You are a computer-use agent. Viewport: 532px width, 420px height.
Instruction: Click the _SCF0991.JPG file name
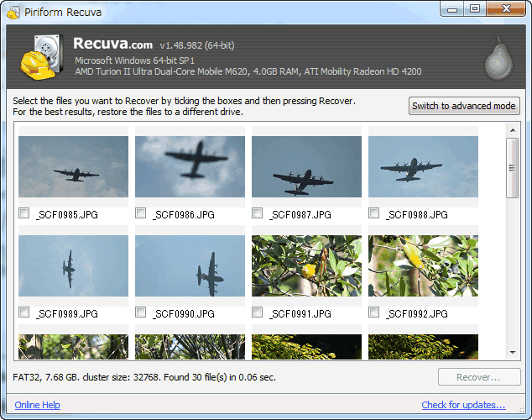click(300, 313)
